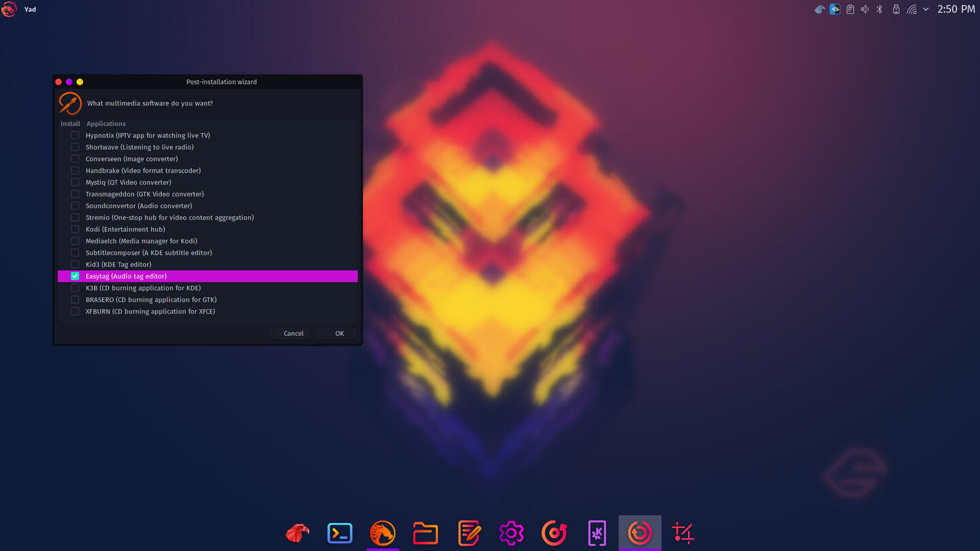Select "Kid3 (KDE Tag editor)" text
980x551 pixels.
(118, 265)
